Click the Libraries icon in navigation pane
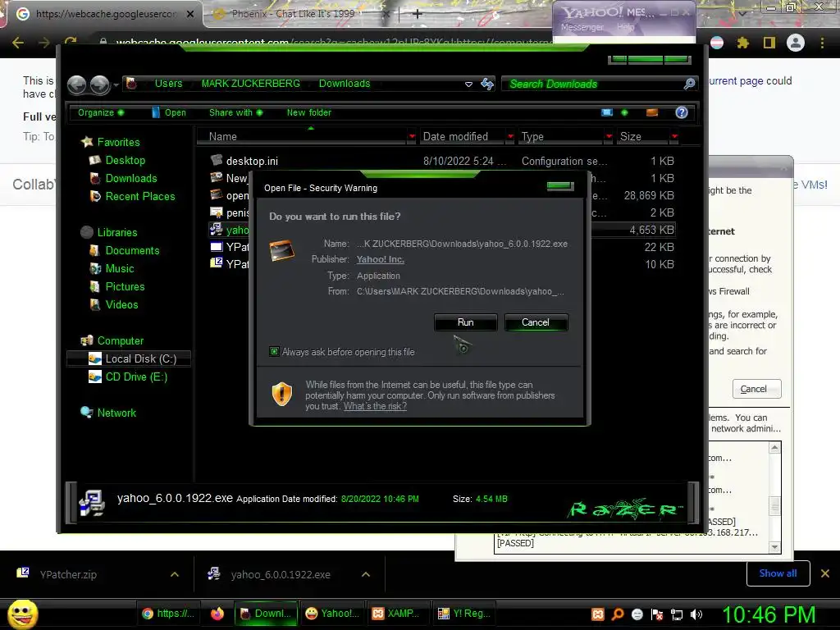 (87, 232)
